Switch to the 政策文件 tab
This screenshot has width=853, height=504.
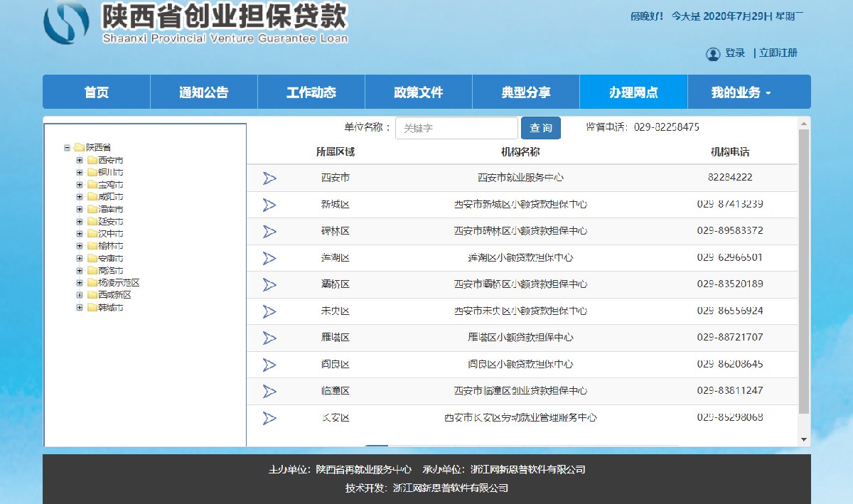point(418,92)
